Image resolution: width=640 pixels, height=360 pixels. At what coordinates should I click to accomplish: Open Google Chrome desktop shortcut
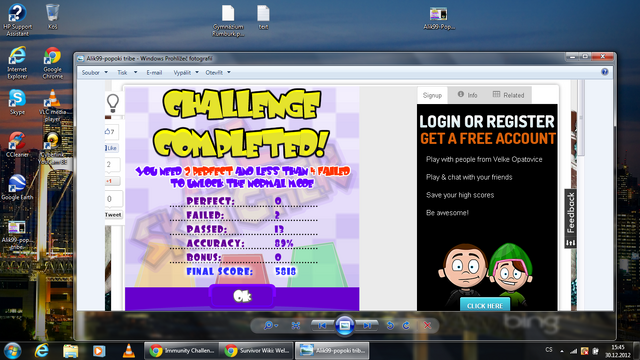(x=53, y=63)
